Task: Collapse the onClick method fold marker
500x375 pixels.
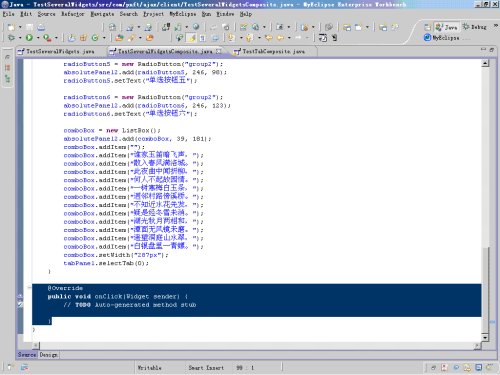Action: [x=29, y=288]
